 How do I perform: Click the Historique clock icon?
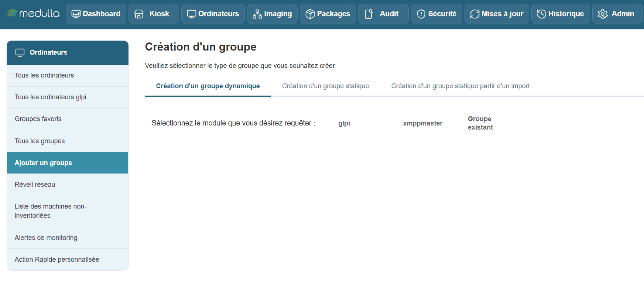(x=541, y=14)
